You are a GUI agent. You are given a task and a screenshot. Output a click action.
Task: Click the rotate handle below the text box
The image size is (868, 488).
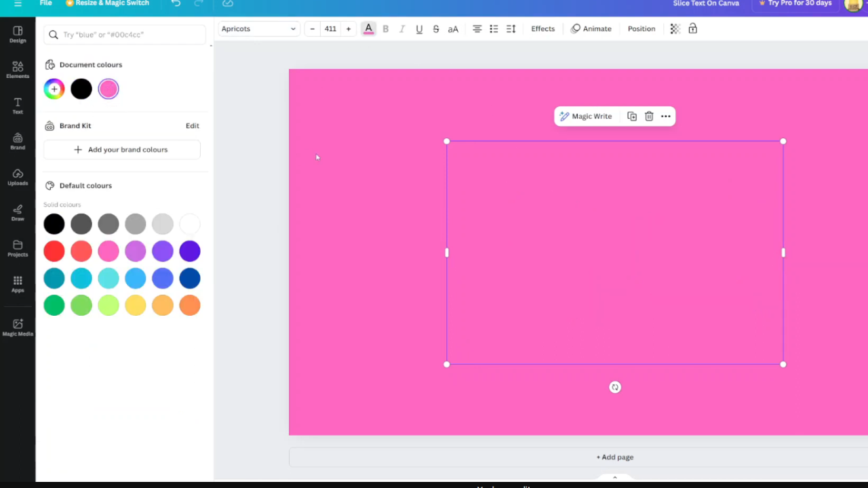[x=615, y=387]
